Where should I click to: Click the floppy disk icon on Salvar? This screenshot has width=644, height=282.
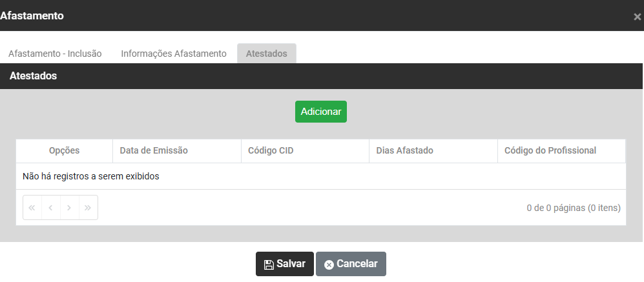(269, 265)
